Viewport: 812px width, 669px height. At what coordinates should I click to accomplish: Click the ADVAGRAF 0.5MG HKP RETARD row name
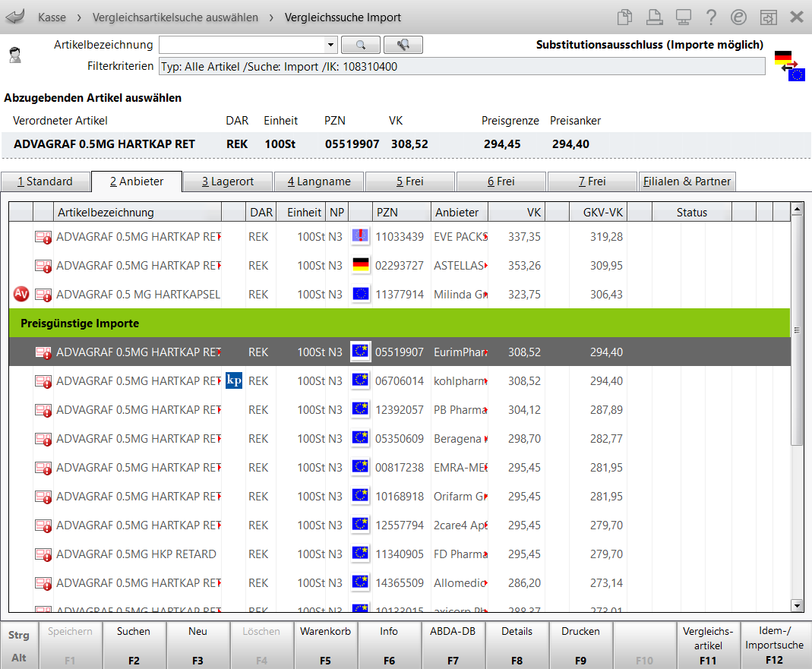point(136,554)
